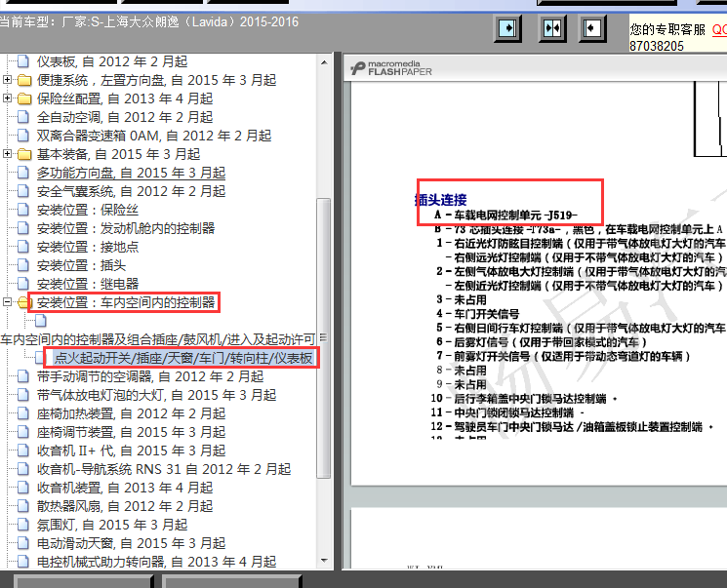Open 氛围灯, 自 2015 年 entry
The image size is (727, 588).
pyautogui.click(x=112, y=525)
